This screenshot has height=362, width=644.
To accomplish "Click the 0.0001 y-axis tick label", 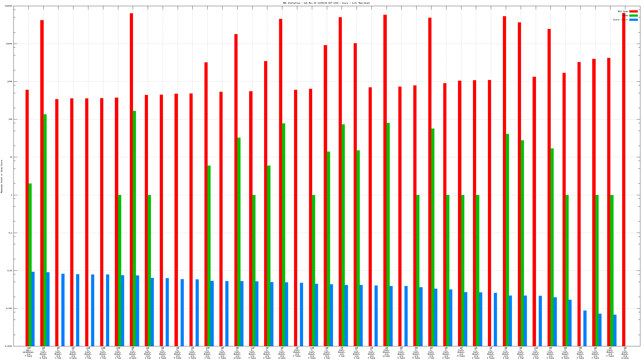I will pyautogui.click(x=9, y=346).
